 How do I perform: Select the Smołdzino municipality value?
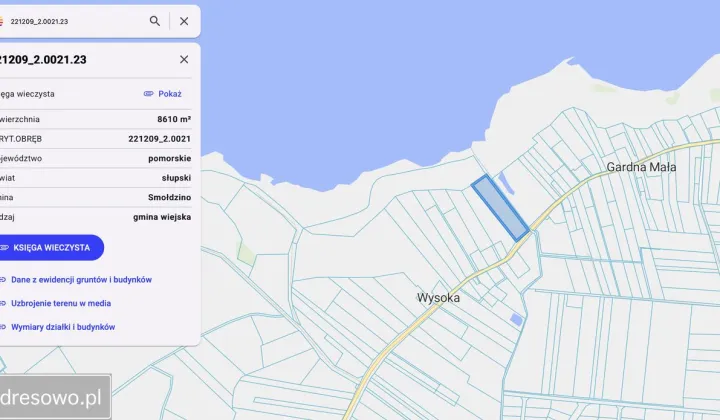coord(169,197)
